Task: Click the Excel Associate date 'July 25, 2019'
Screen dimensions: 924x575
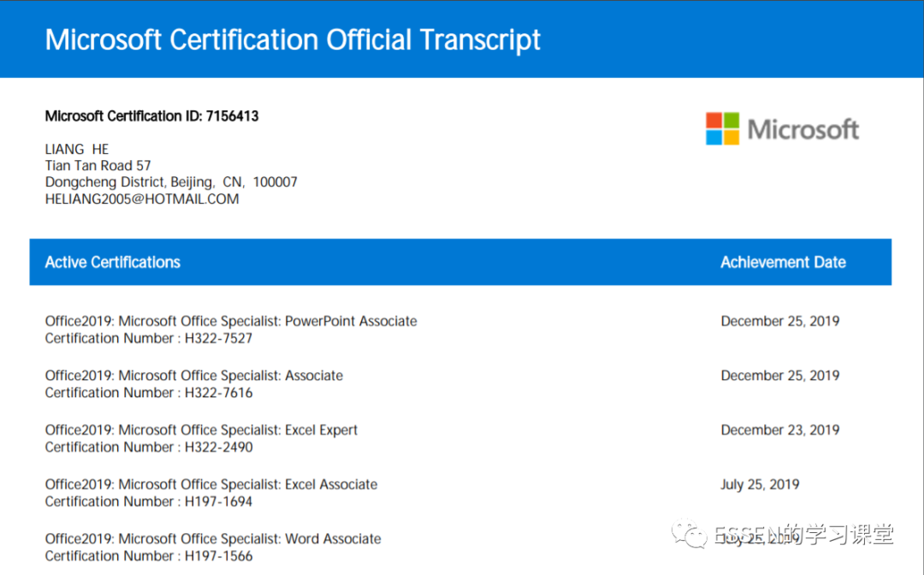Action: (x=760, y=484)
